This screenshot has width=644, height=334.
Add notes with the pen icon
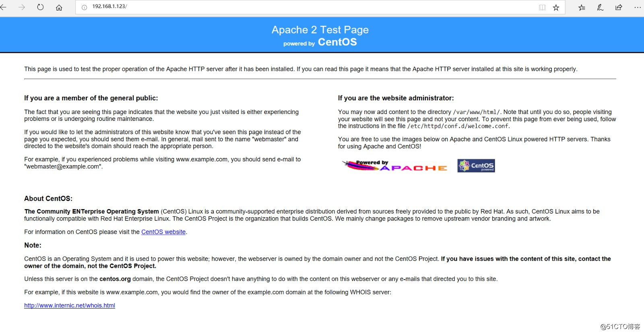point(600,7)
